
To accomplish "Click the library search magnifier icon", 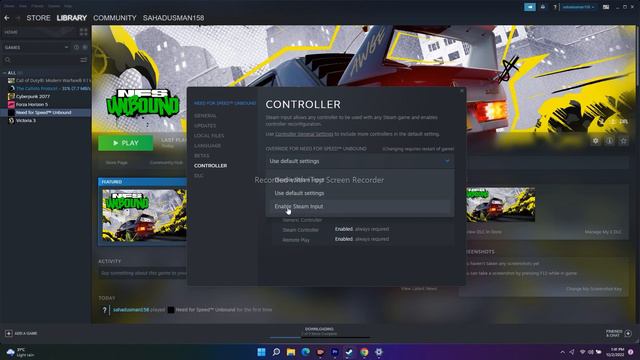I will pyautogui.click(x=8, y=60).
